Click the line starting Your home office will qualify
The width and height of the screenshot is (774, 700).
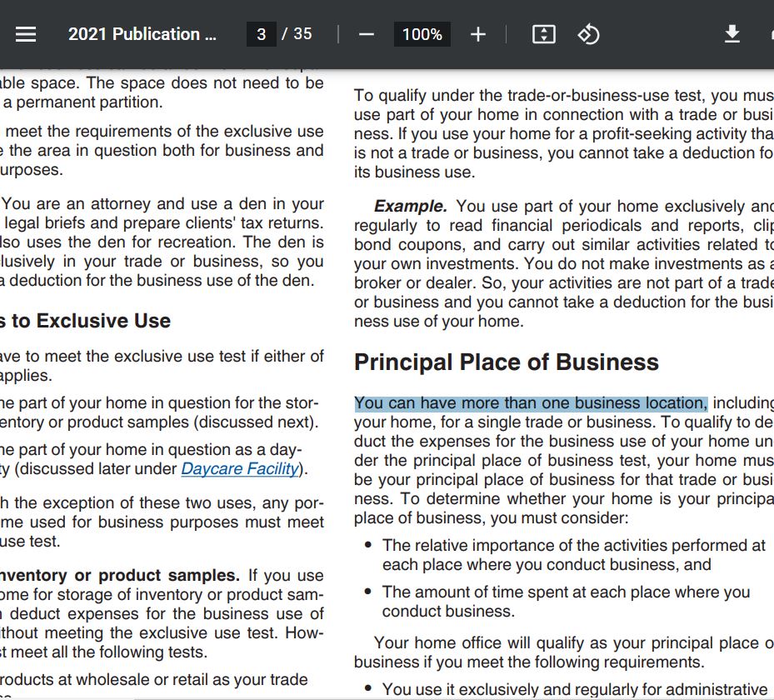tap(573, 642)
